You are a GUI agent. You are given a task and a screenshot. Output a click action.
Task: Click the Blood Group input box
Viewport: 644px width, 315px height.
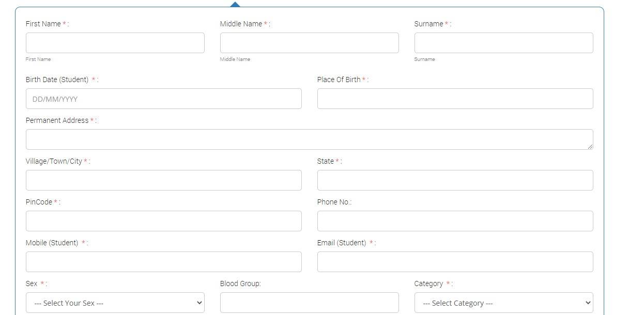pyautogui.click(x=309, y=303)
